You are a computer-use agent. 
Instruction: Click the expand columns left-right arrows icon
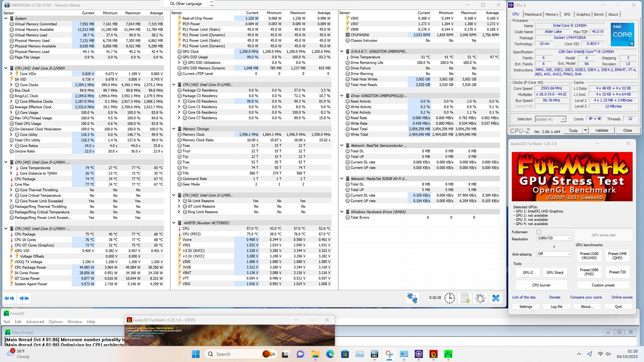tap(9, 298)
